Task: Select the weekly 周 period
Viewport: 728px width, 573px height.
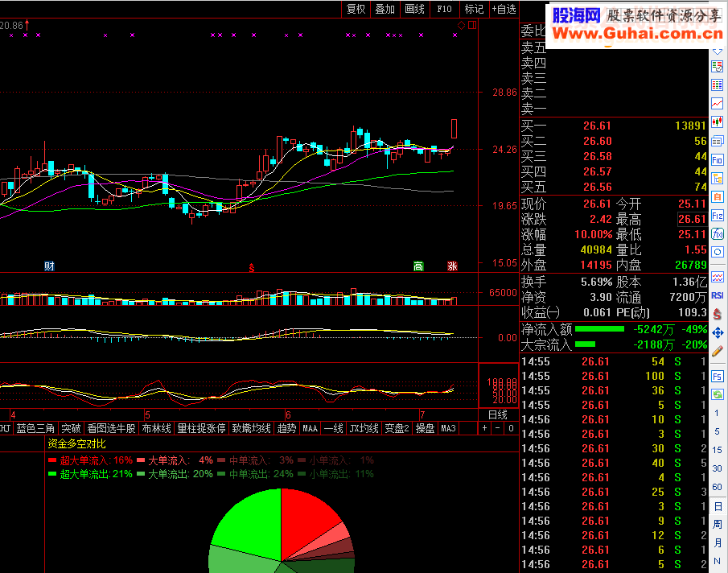Action: pyautogui.click(x=718, y=524)
